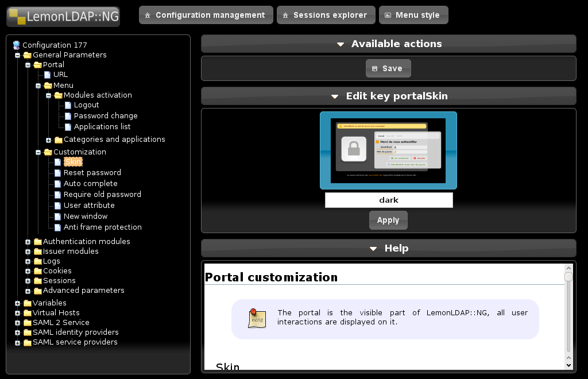Expand the SAML identity providers node

pos(17,333)
